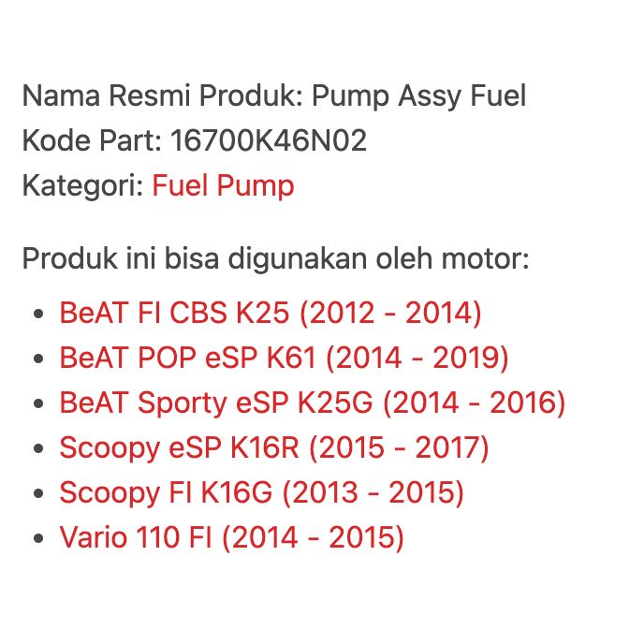Click the bullet beside Vario 110 FI
This screenshot has height=644, width=644.
(38, 538)
